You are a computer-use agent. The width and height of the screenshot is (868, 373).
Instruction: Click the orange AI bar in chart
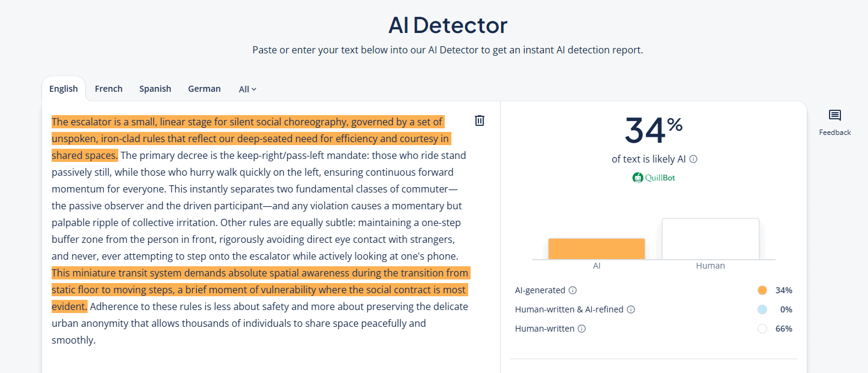(596, 249)
